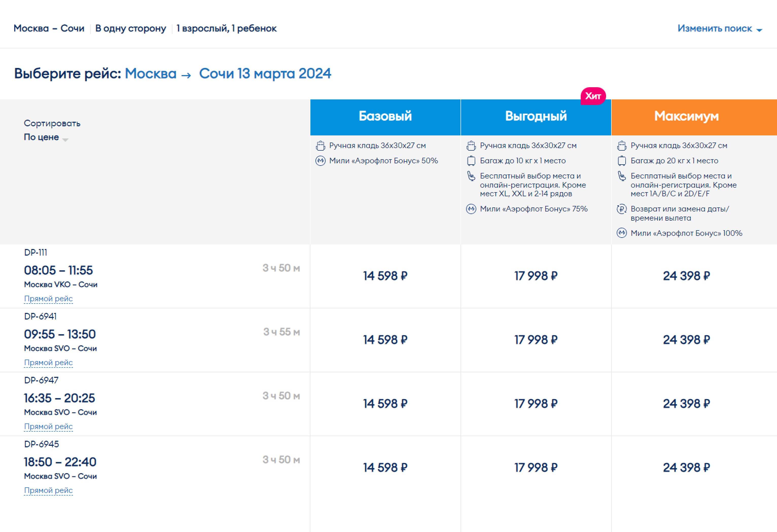The height and width of the screenshot is (532, 777).
Task: Click the 09:55 – 13:50 flight time
Action: pyautogui.click(x=60, y=334)
